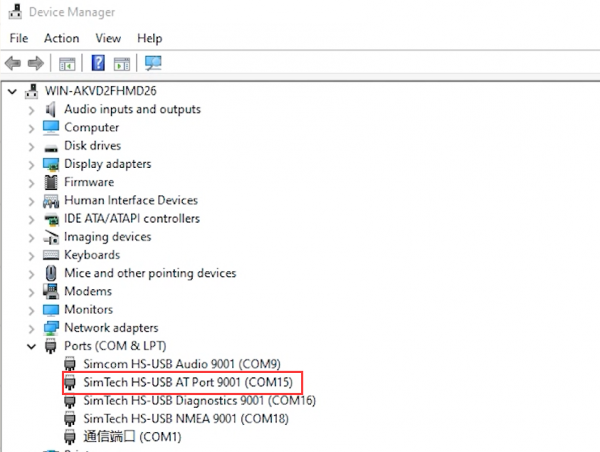Open the Help menu
Viewport: 600px width, 452px height.
click(150, 38)
